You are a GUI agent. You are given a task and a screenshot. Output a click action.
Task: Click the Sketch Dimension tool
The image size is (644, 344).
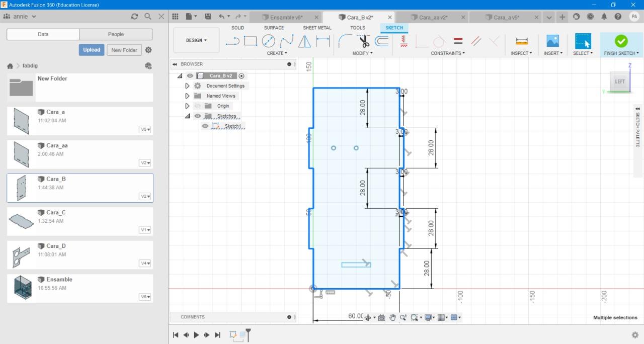(x=323, y=41)
